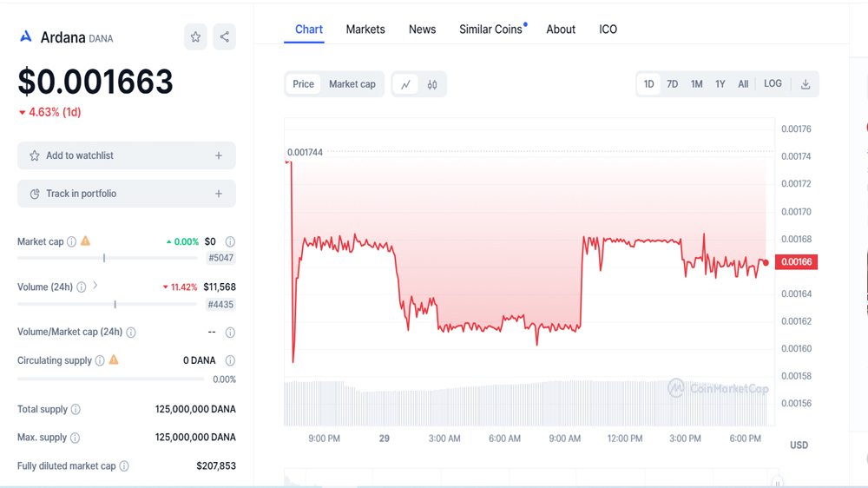The image size is (868, 488).
Task: Select All time range
Action: pyautogui.click(x=743, y=84)
